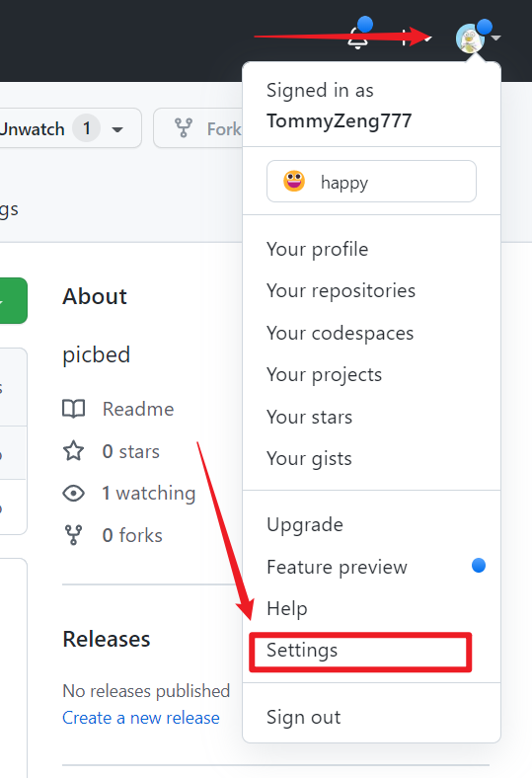The height and width of the screenshot is (778, 532).
Task: Expand the caret next to avatar
Action: coord(496,38)
